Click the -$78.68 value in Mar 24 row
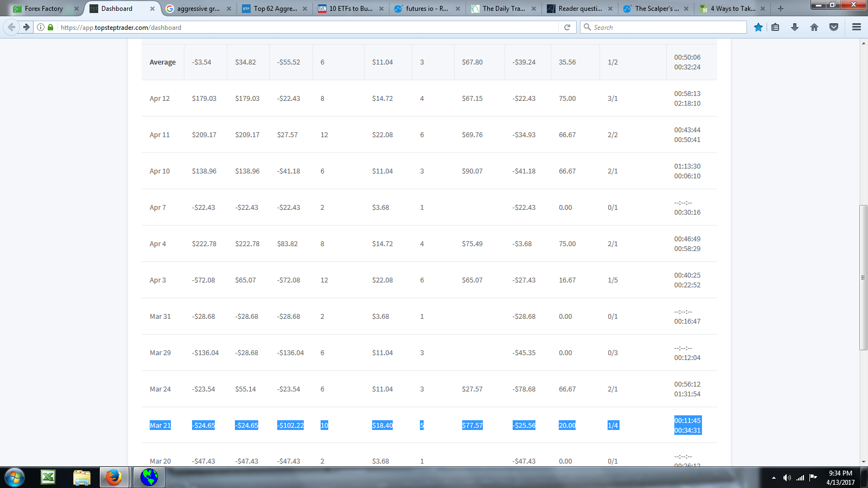868x488 pixels. pos(524,389)
